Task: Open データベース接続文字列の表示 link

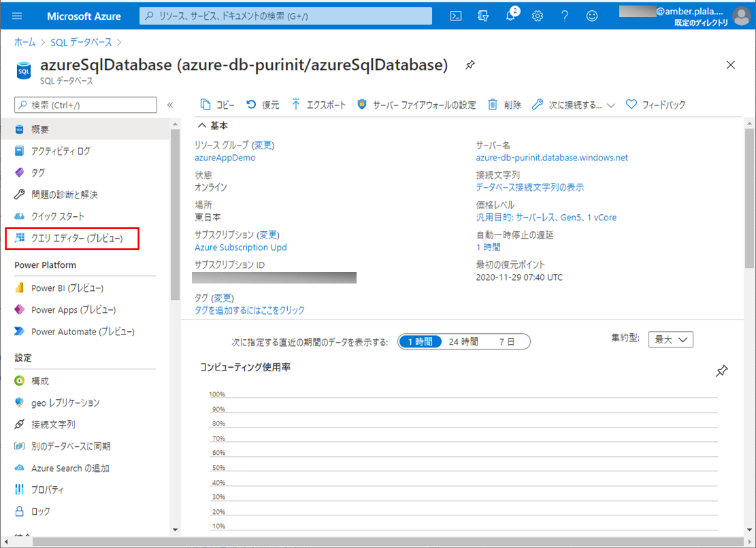Action: [530, 188]
